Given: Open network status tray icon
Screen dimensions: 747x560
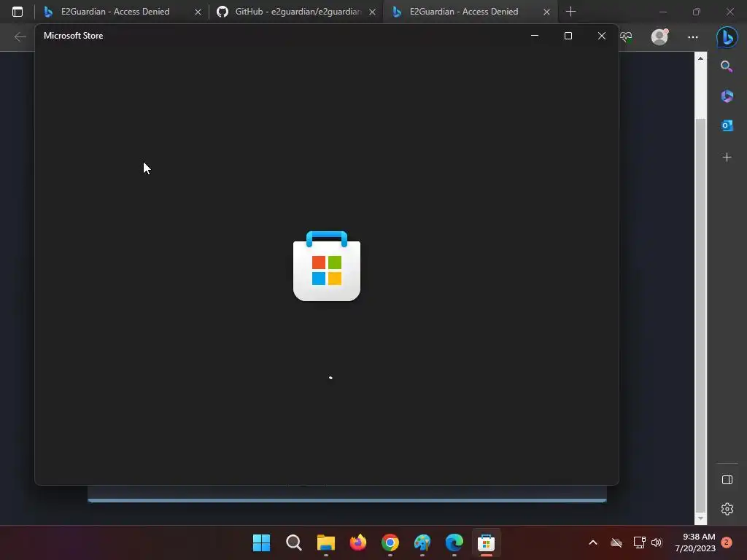Looking at the screenshot, I should pos(639,542).
